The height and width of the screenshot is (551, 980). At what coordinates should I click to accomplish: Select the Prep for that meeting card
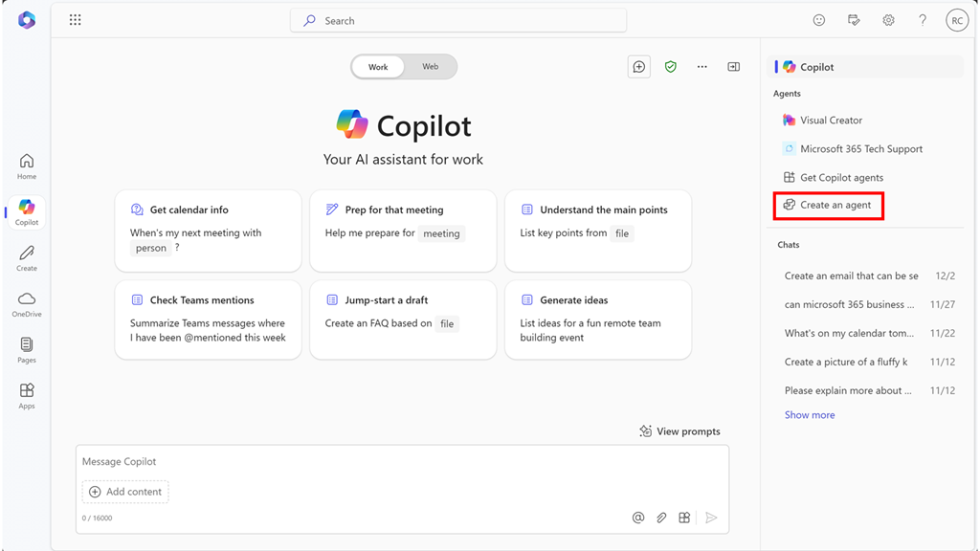403,230
